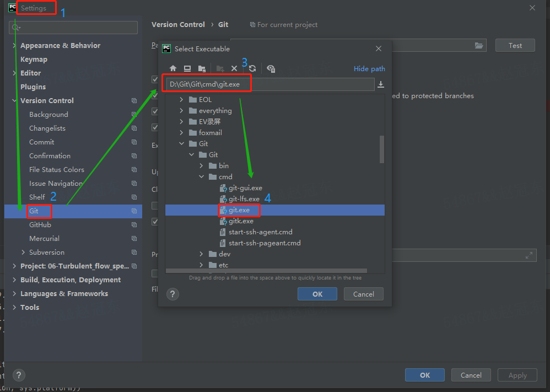Browse folder icon in Path to Git field
This screenshot has width=550, height=392.
pos(479,46)
